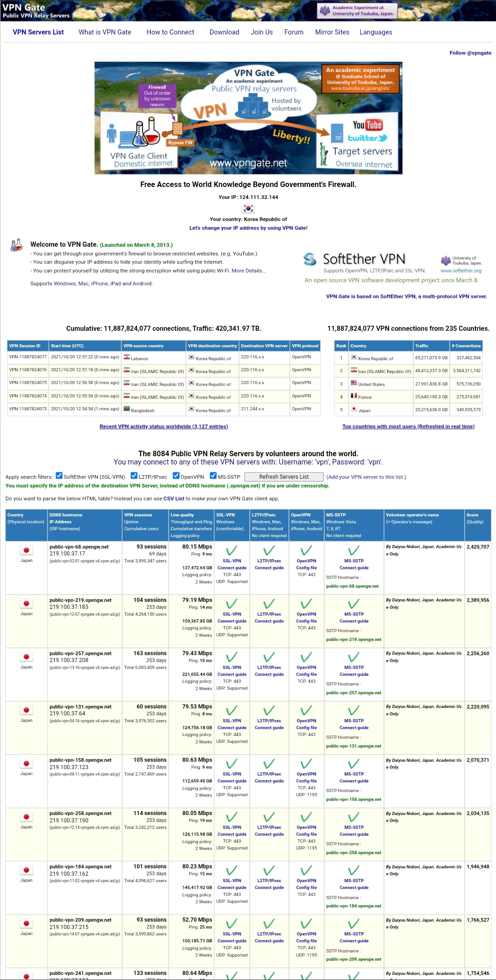This screenshot has height=980, width=496.
Task: Go to How to Connect page
Action: [x=170, y=32]
